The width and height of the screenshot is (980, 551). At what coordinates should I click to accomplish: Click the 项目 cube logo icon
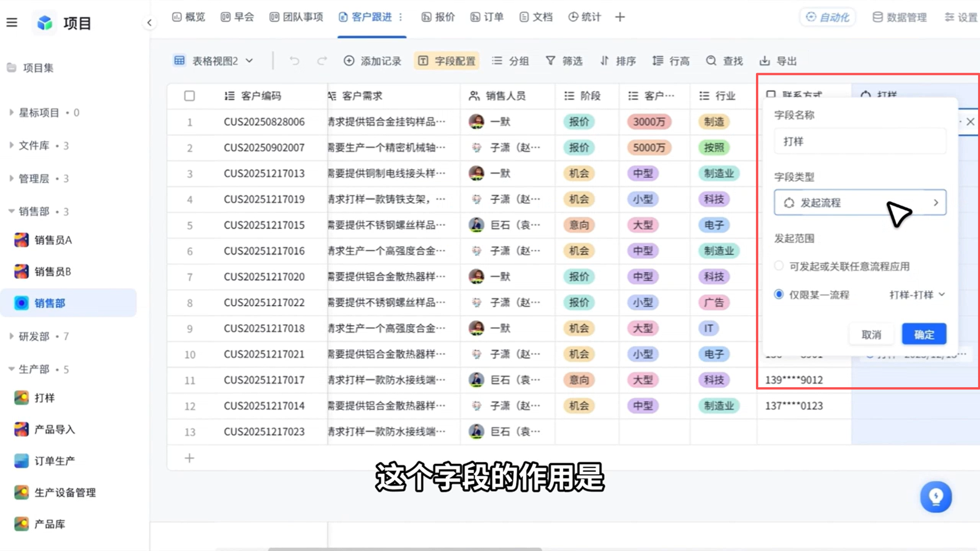(x=45, y=23)
